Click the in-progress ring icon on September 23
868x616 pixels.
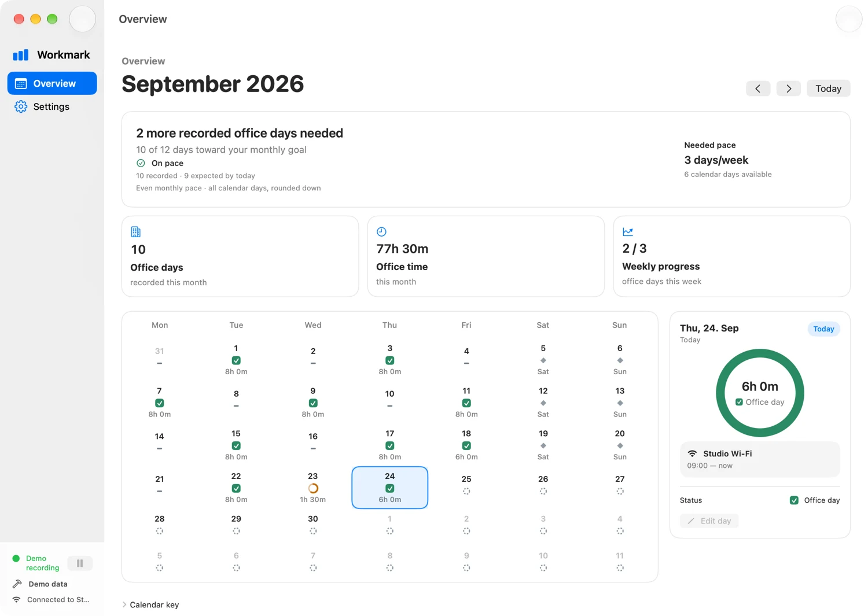pyautogui.click(x=313, y=488)
